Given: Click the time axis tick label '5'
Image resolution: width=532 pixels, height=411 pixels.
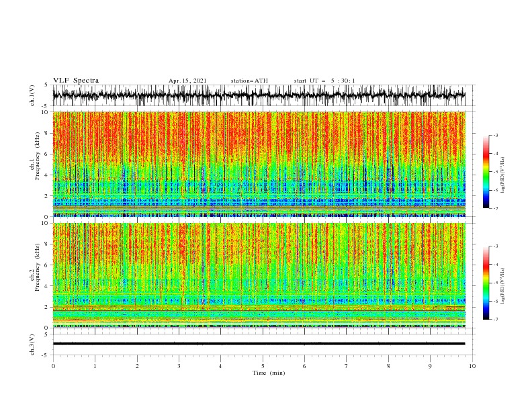Looking at the screenshot, I should coord(263,366).
